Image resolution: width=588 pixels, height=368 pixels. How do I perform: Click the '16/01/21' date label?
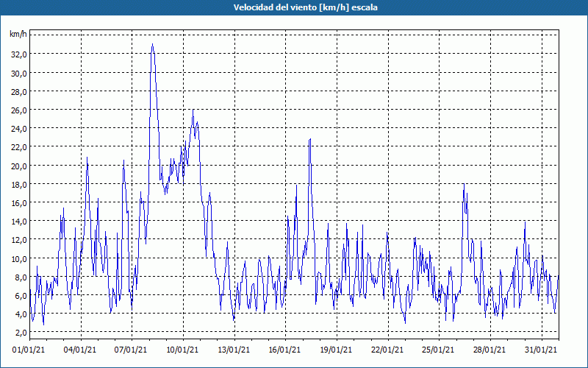click(x=284, y=350)
